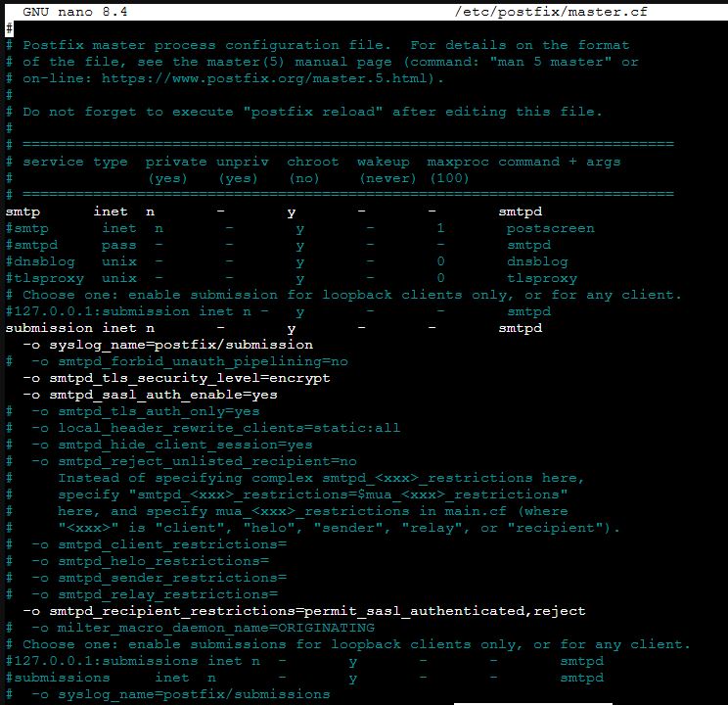Click the "chroot" column header
The width and height of the screenshot is (728, 705).
tap(312, 162)
